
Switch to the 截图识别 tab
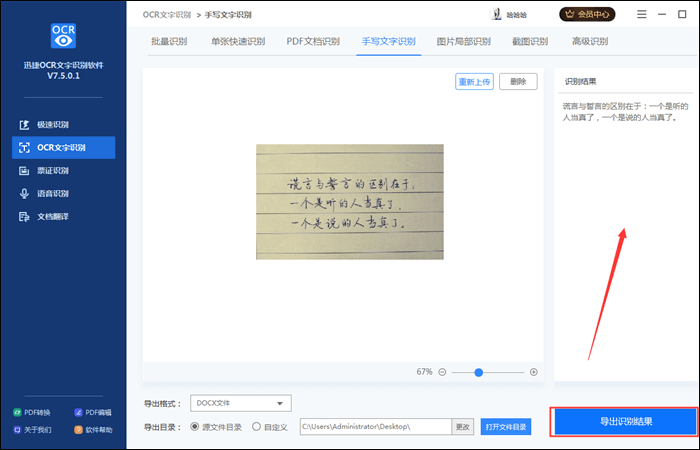coord(530,41)
